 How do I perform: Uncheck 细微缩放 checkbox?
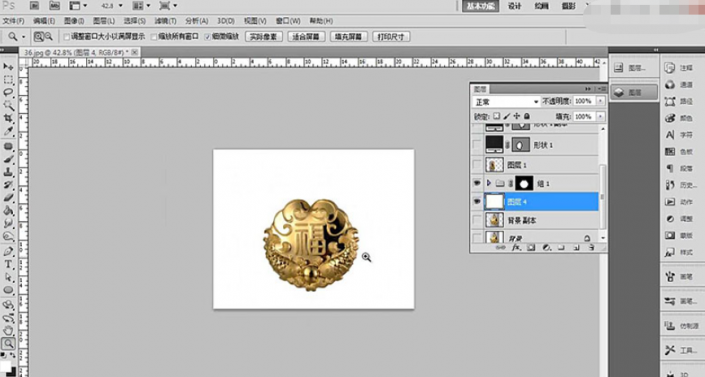pos(207,37)
